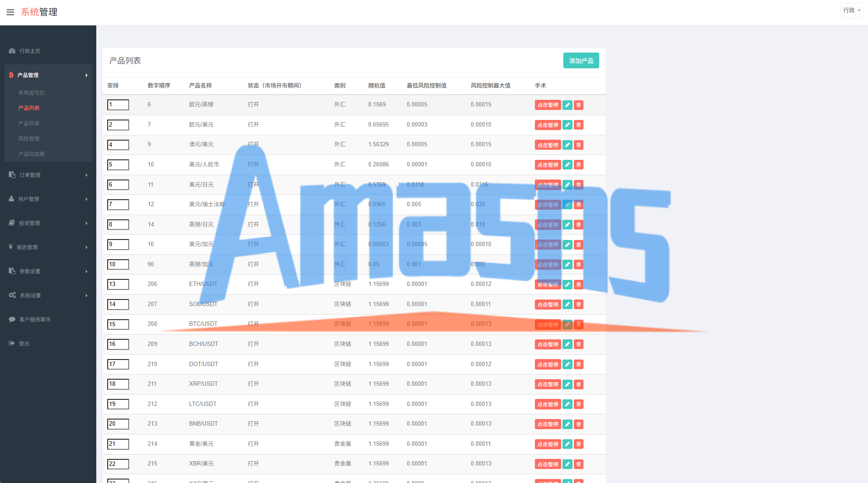Click trash delete icon for 欧元/美元 row

[x=579, y=125]
